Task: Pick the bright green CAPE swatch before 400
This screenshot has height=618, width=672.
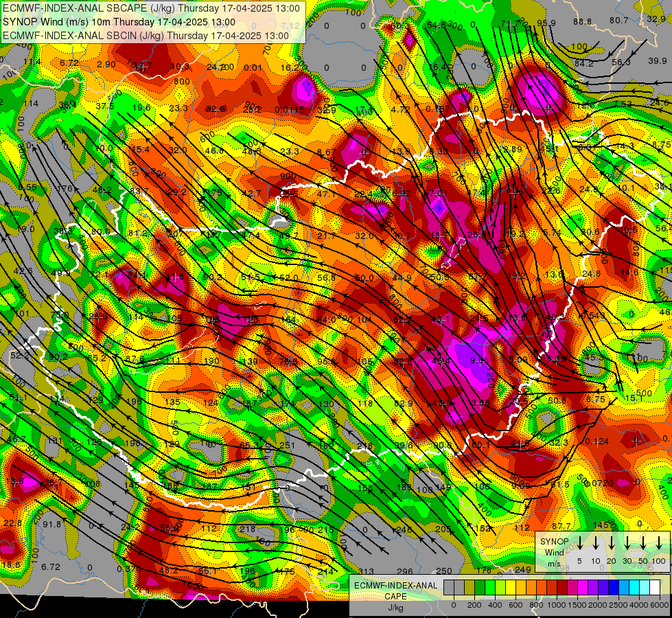Action: 490,587
